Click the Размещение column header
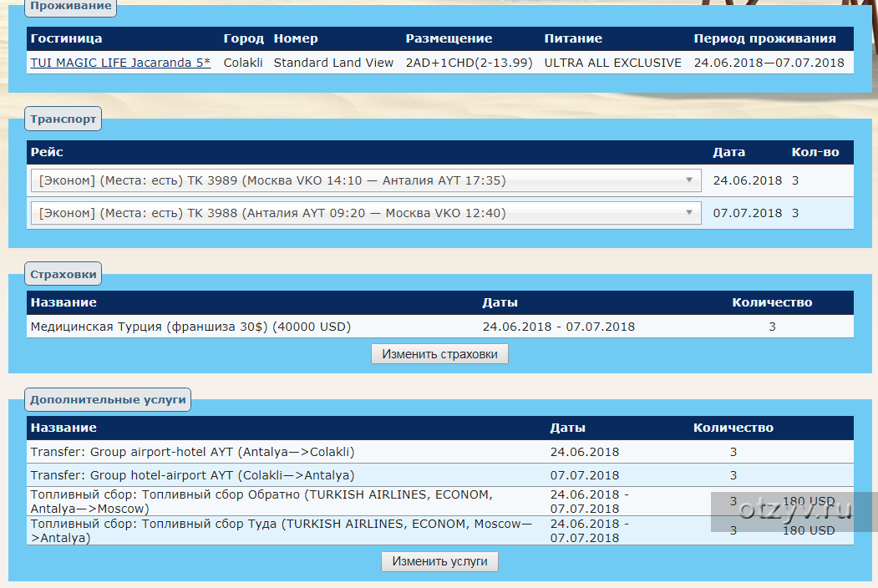 [449, 38]
